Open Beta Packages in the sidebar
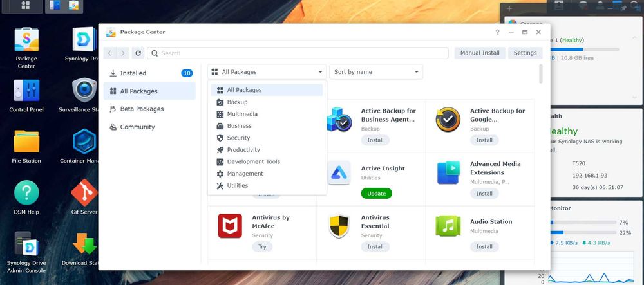The image size is (644, 285). [149, 109]
